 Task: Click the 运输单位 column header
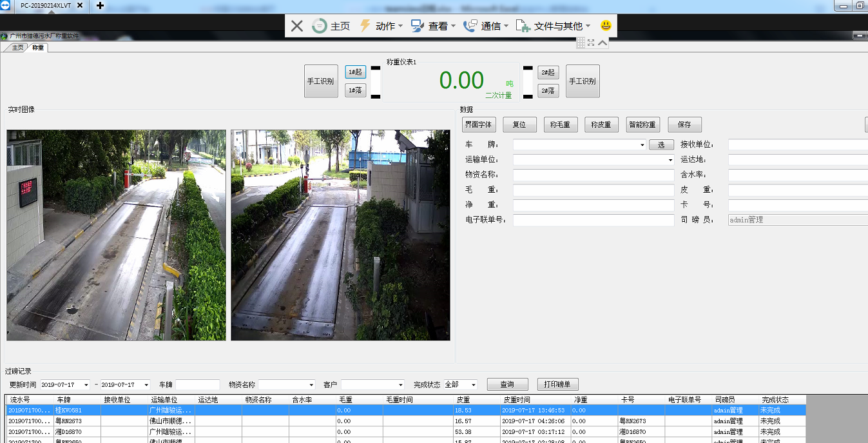click(171, 400)
